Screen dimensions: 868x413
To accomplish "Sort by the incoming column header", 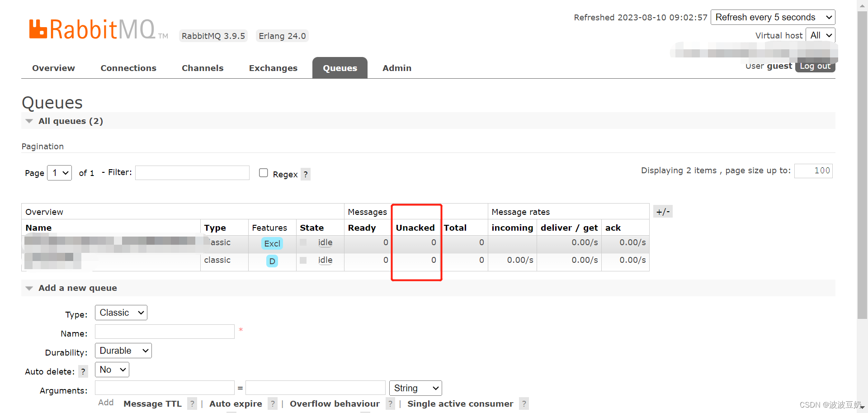I will click(x=512, y=228).
